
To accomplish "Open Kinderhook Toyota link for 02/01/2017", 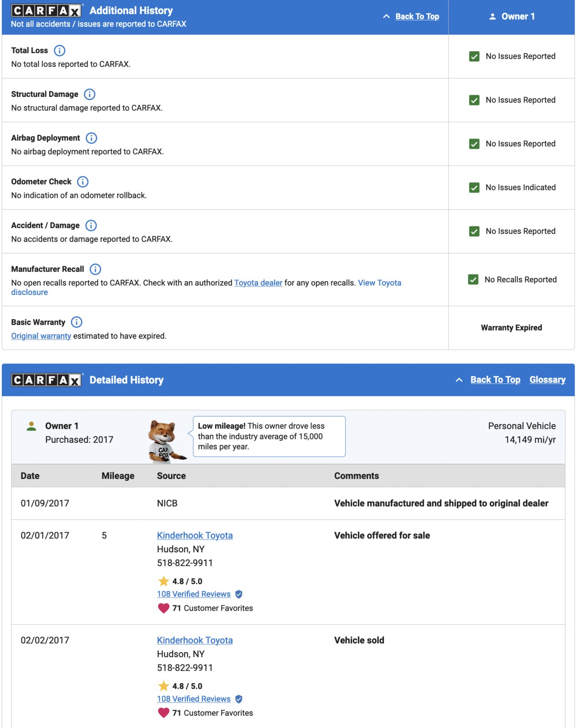I will (x=194, y=535).
